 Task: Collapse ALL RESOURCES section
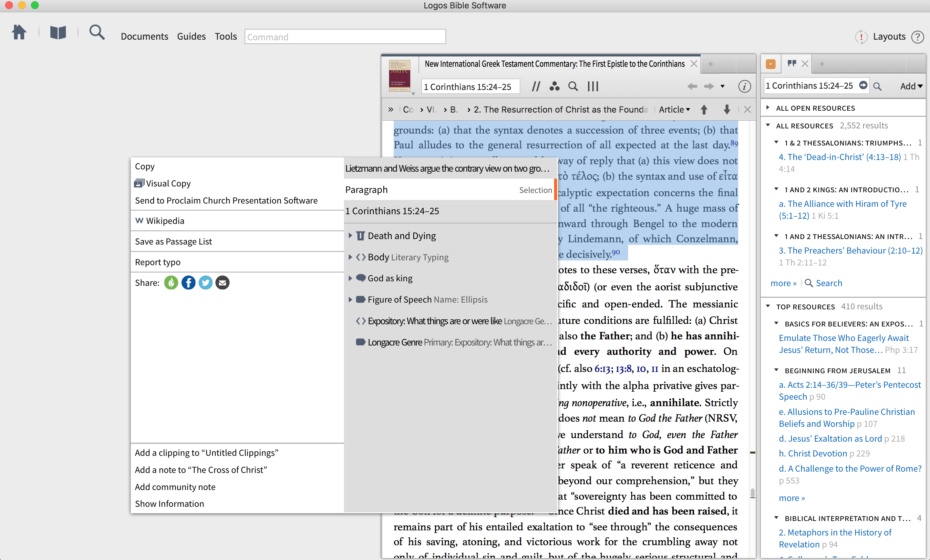tap(768, 125)
